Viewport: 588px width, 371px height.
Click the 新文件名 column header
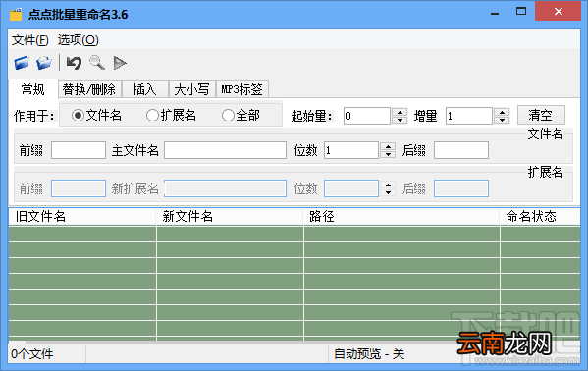click(x=229, y=217)
